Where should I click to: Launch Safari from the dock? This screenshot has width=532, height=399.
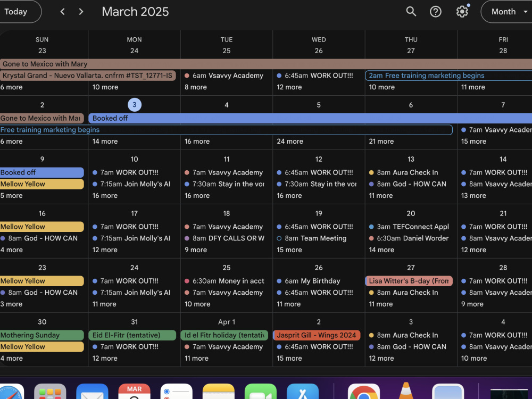tap(10, 392)
